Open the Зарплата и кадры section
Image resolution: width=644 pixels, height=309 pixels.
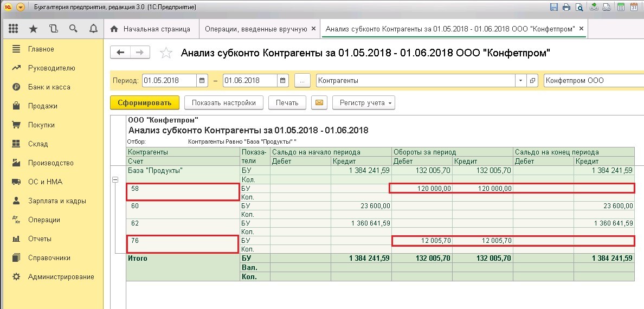57,201
